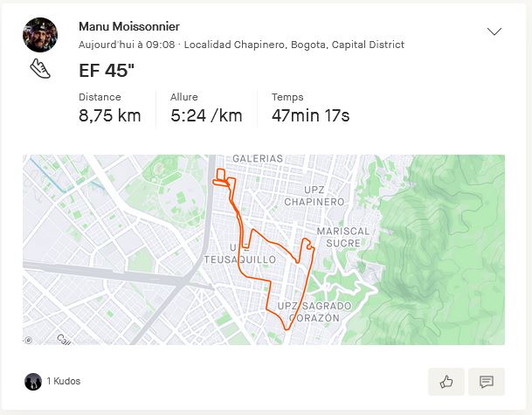
Task: Click the Localidad Chapinero, Bogota location text
Action: 294,45
